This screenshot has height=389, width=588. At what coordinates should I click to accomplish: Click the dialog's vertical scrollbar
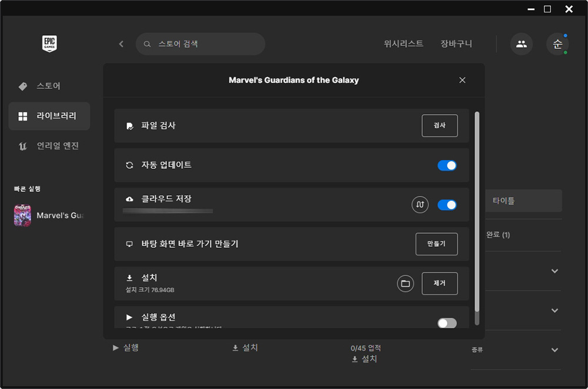(477, 218)
